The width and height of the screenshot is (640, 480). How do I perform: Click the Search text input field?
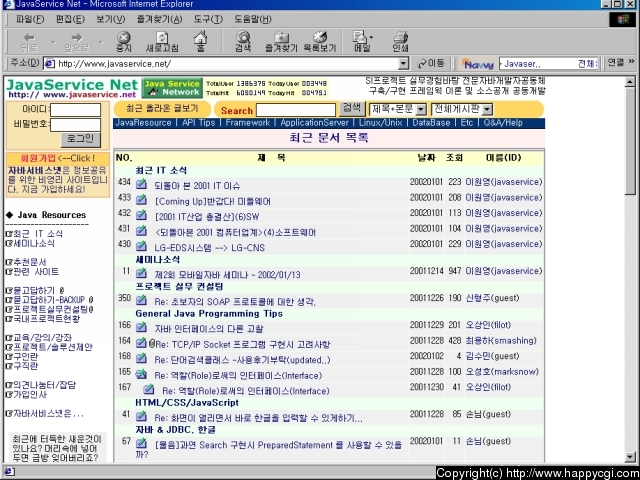click(296, 110)
